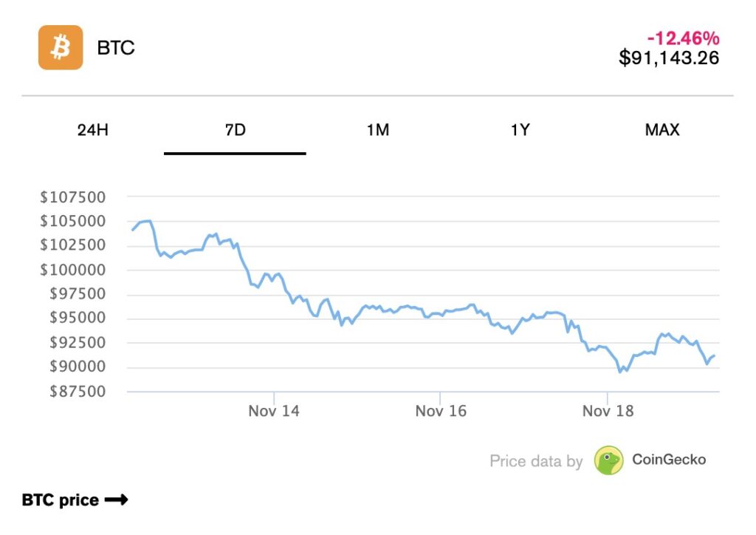The image size is (756, 535).
Task: Open the 1M price range tab
Action: 377,130
